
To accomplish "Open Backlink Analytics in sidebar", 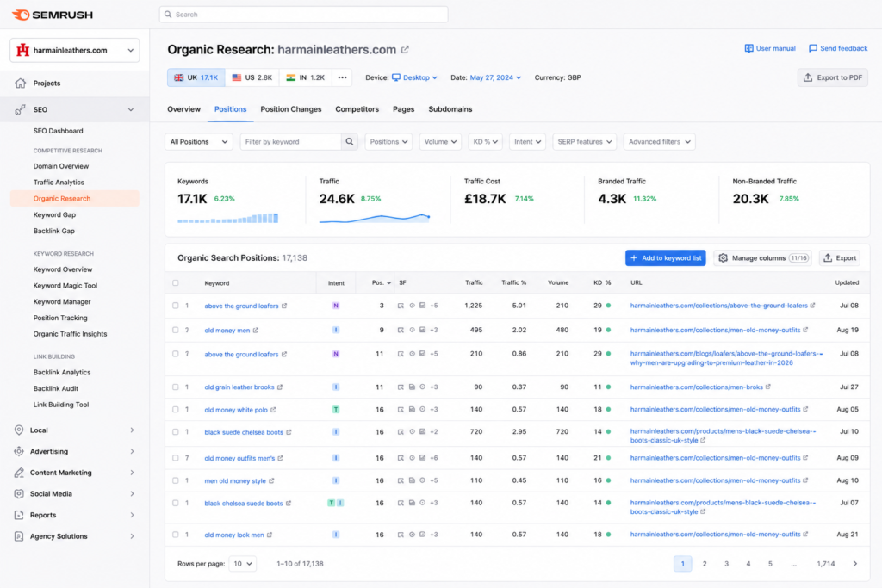I will [62, 372].
